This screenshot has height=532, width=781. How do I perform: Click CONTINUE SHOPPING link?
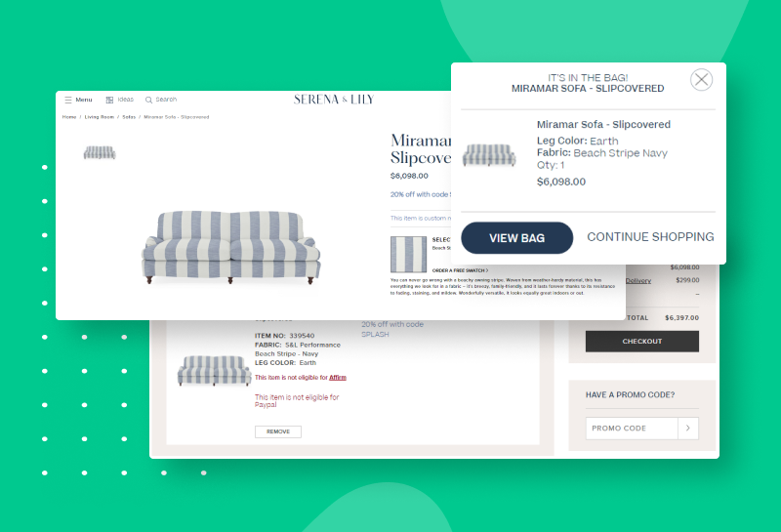point(650,237)
